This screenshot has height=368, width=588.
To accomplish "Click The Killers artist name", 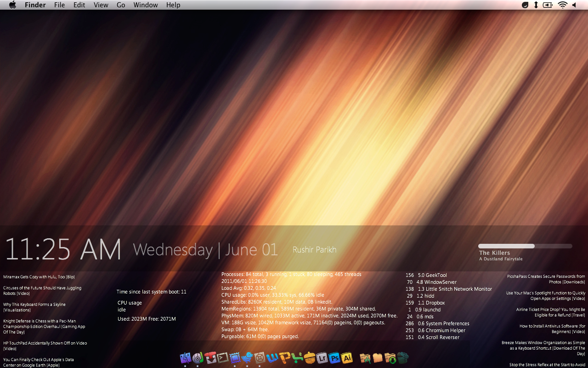I will [494, 253].
